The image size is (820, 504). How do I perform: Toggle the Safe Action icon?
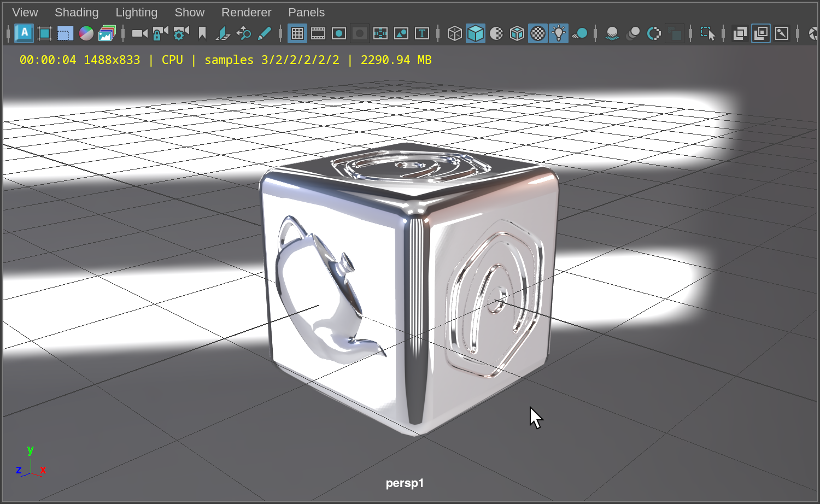tap(401, 33)
